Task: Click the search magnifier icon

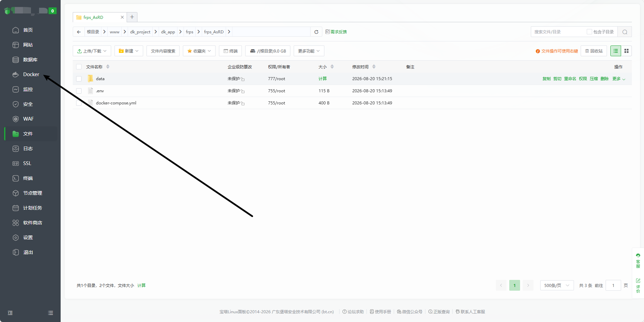Action: point(625,32)
